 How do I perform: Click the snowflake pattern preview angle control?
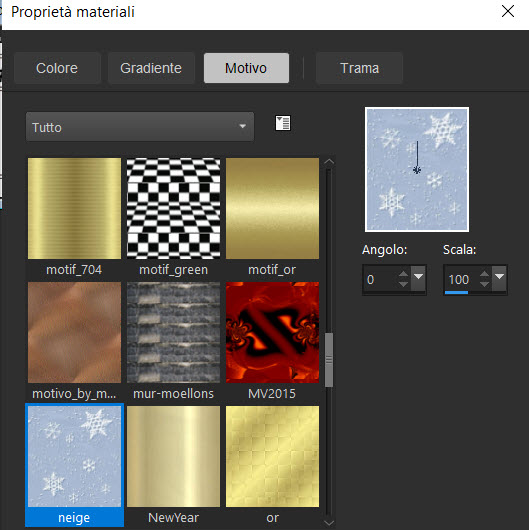(x=417, y=169)
